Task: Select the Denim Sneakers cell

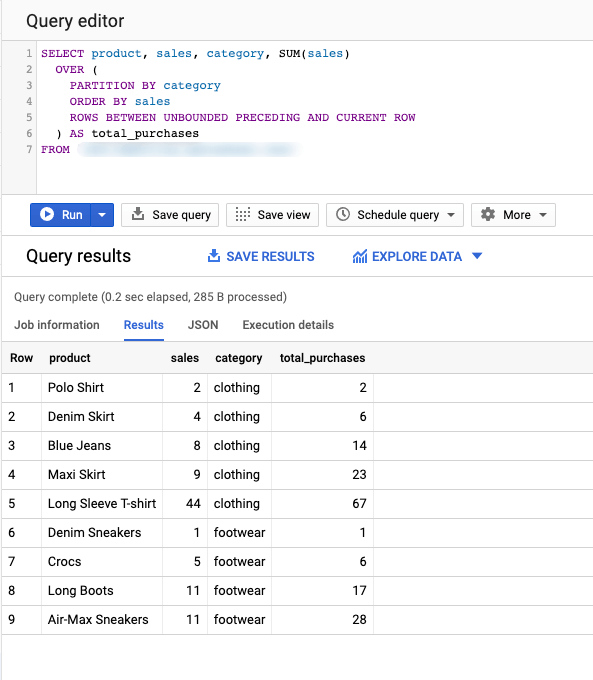Action: click(x=102, y=533)
